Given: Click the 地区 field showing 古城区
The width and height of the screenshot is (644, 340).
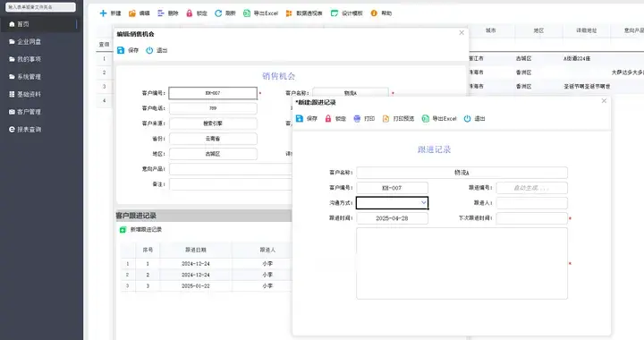Looking at the screenshot, I should click(213, 154).
